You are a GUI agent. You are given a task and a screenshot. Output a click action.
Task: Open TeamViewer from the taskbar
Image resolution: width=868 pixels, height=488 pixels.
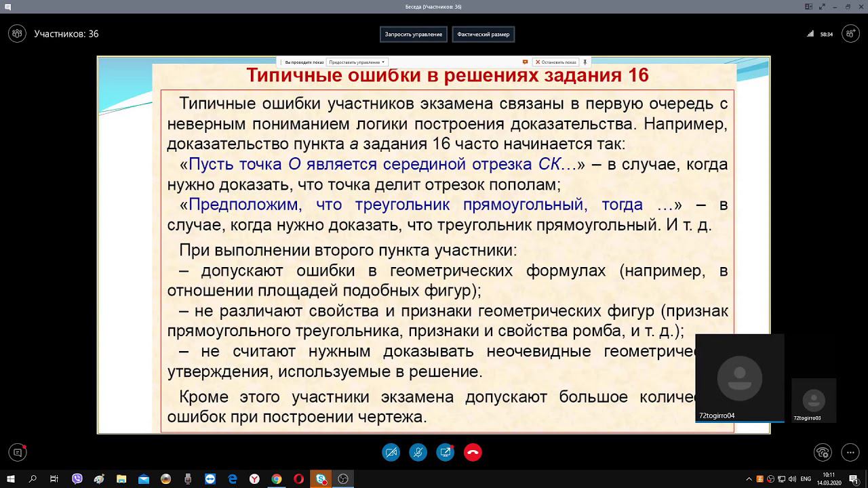click(210, 479)
